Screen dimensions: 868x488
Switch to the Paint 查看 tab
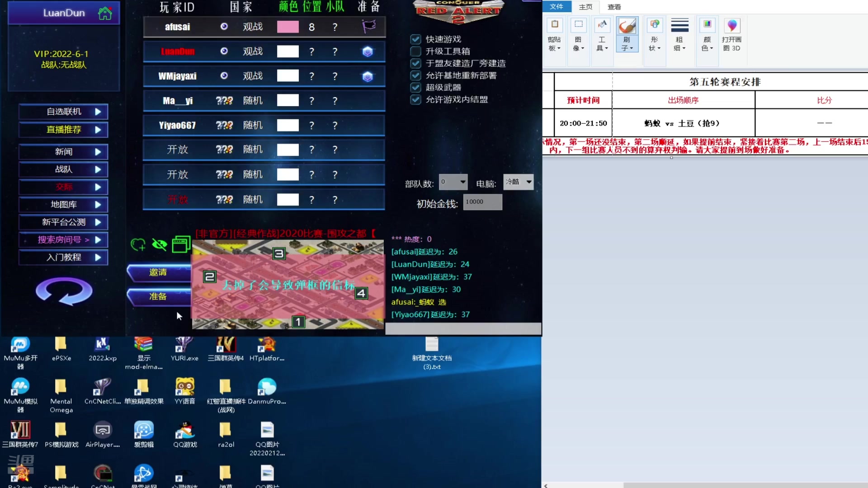(x=614, y=7)
